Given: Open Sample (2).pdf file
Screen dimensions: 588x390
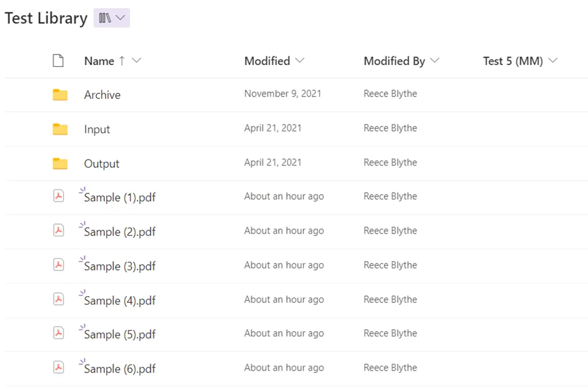Looking at the screenshot, I should click(x=119, y=232).
